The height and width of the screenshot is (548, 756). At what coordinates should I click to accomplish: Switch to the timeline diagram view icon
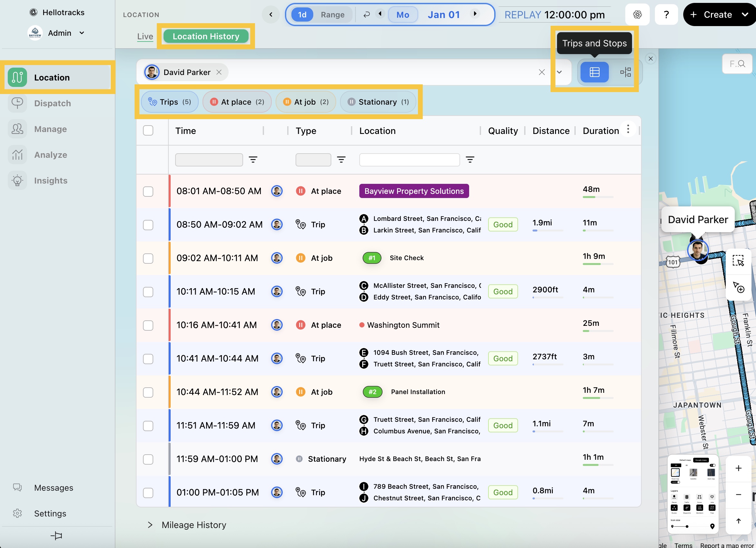tap(625, 72)
